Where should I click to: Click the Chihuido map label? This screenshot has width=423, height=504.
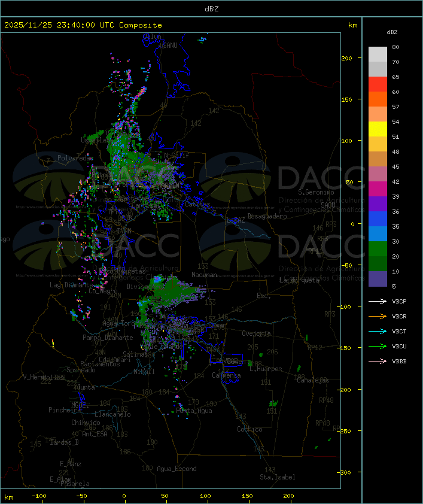[x=86, y=423]
